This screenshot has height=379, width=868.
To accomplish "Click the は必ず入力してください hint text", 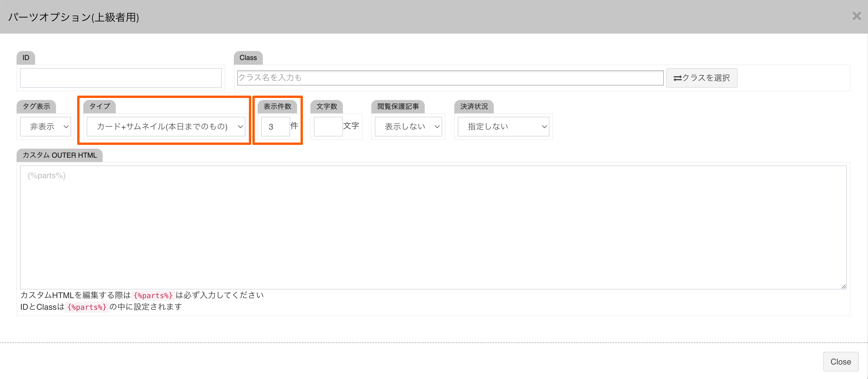I will 220,295.
